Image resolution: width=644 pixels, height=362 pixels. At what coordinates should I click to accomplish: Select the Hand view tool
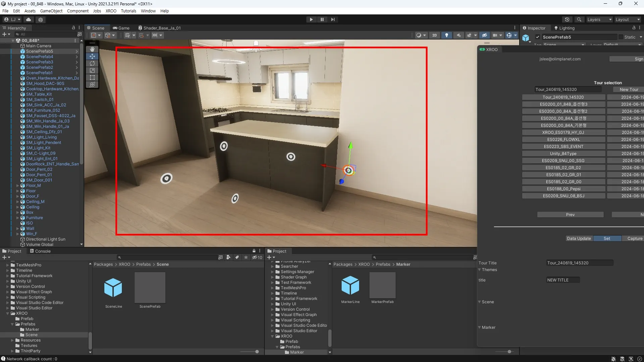click(92, 49)
